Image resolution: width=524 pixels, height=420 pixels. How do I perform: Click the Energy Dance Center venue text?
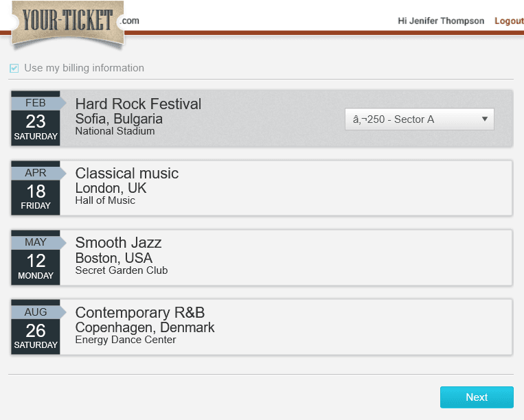[x=125, y=340]
